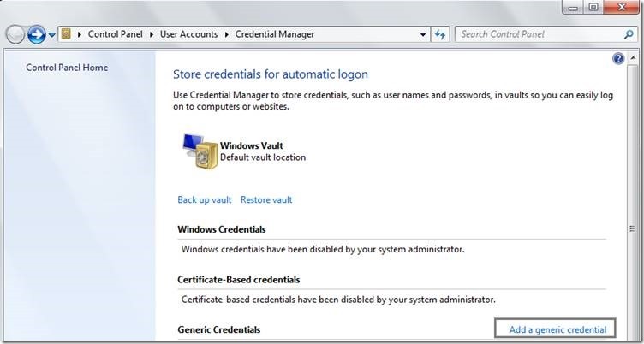Open the blue help question mark
644x344 pixels.
(618, 59)
